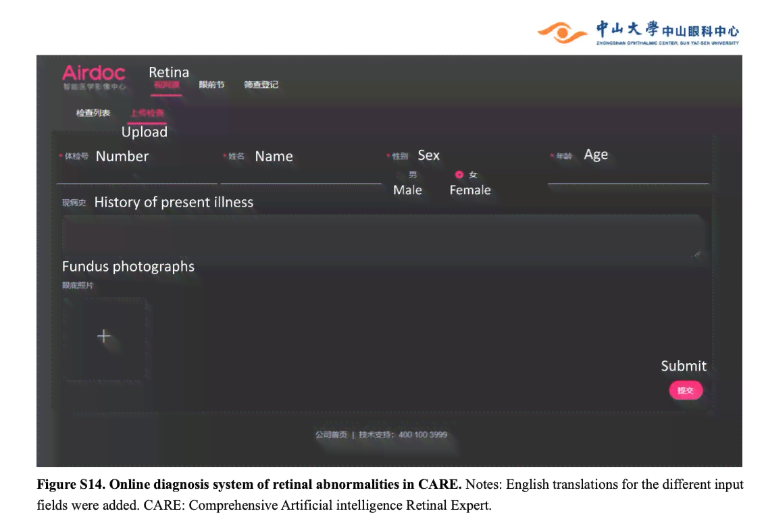Select the Female radio button
This screenshot has height=532, width=766.
pyautogui.click(x=459, y=174)
